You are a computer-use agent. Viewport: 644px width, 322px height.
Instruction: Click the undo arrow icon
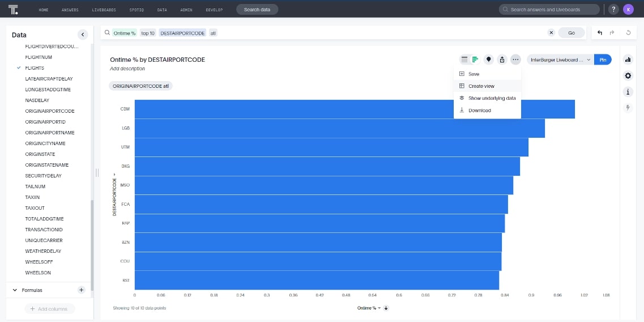(x=600, y=32)
